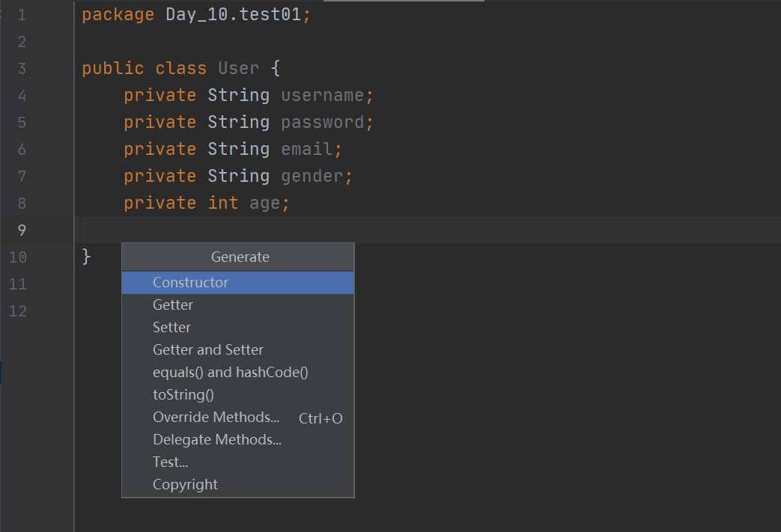Click the age variable on line 8

click(264, 204)
